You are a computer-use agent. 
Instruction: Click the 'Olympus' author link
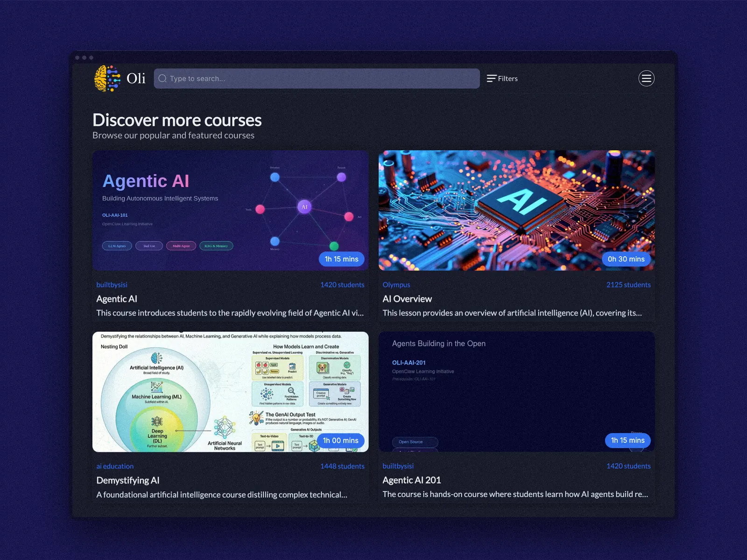coord(396,285)
